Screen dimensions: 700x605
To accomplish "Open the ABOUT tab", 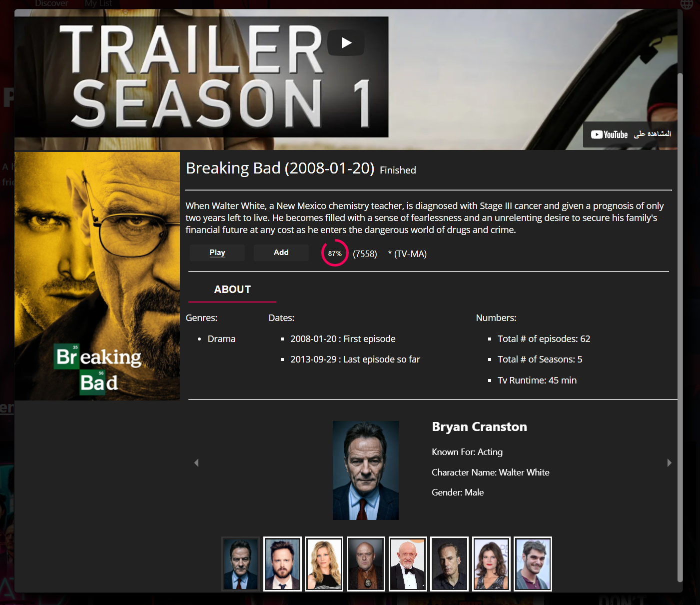I will [232, 289].
